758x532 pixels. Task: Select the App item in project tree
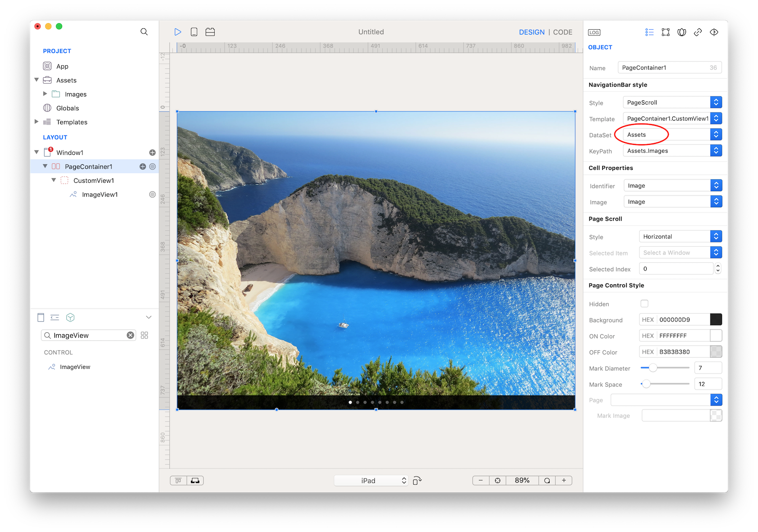pyautogui.click(x=62, y=66)
